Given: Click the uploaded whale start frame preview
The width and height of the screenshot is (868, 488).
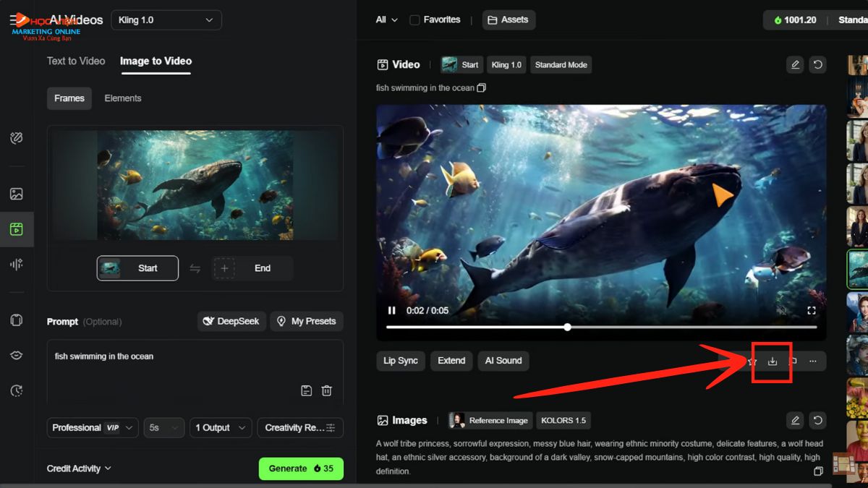Looking at the screenshot, I should [195, 185].
